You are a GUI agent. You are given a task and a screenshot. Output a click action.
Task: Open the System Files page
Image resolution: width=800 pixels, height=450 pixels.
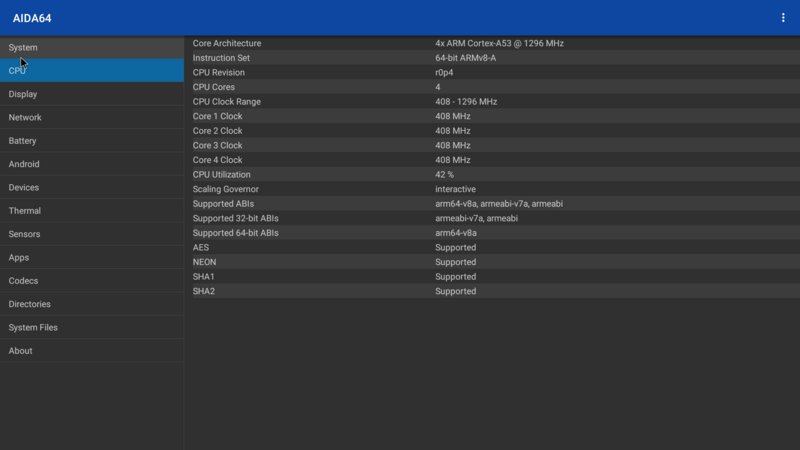pos(92,328)
